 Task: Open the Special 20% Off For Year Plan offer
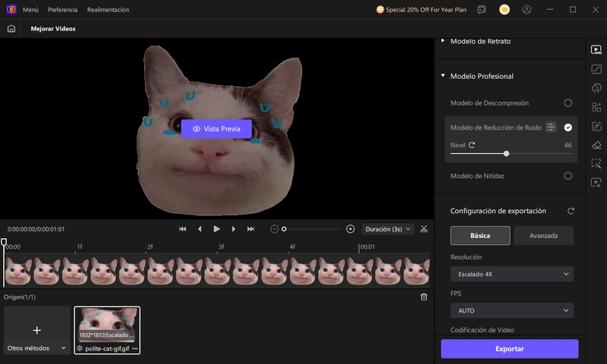(422, 10)
